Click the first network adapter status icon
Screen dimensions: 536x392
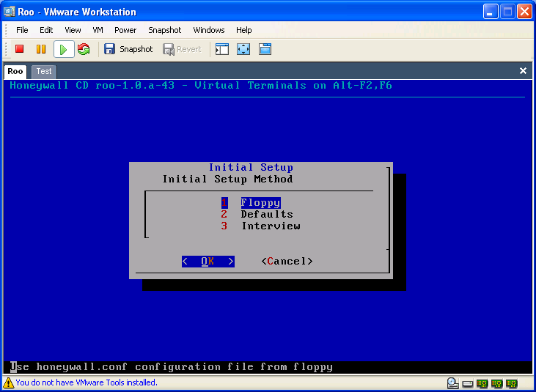tap(482, 383)
